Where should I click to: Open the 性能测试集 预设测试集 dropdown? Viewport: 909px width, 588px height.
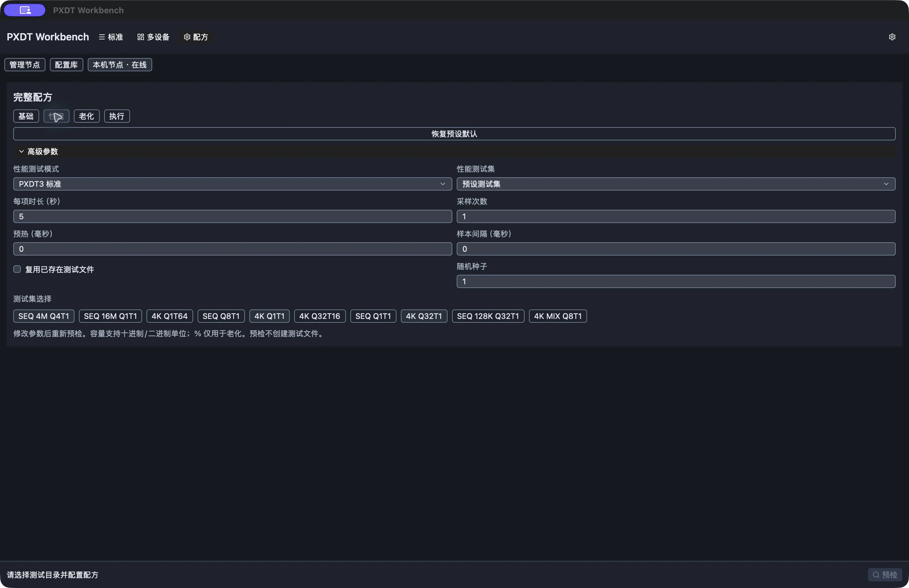pyautogui.click(x=676, y=184)
